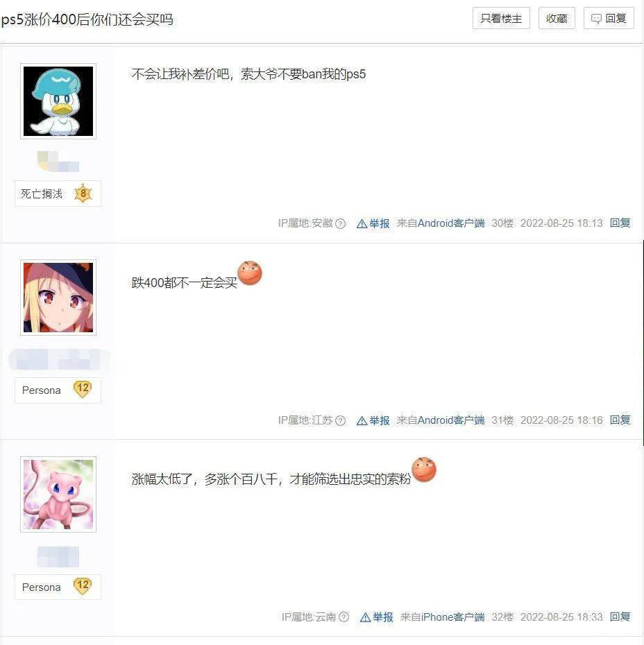
Task: Click the IP属地 江苏 help question icon
Action: click(340, 420)
